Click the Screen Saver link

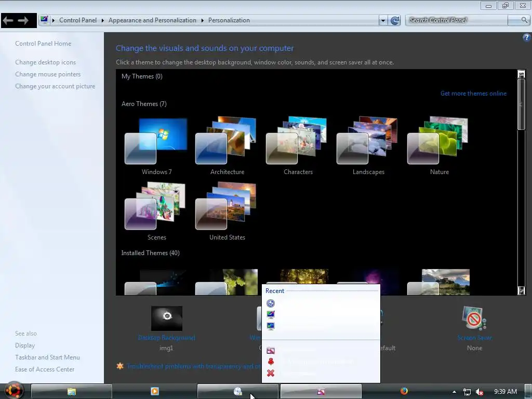click(474, 338)
